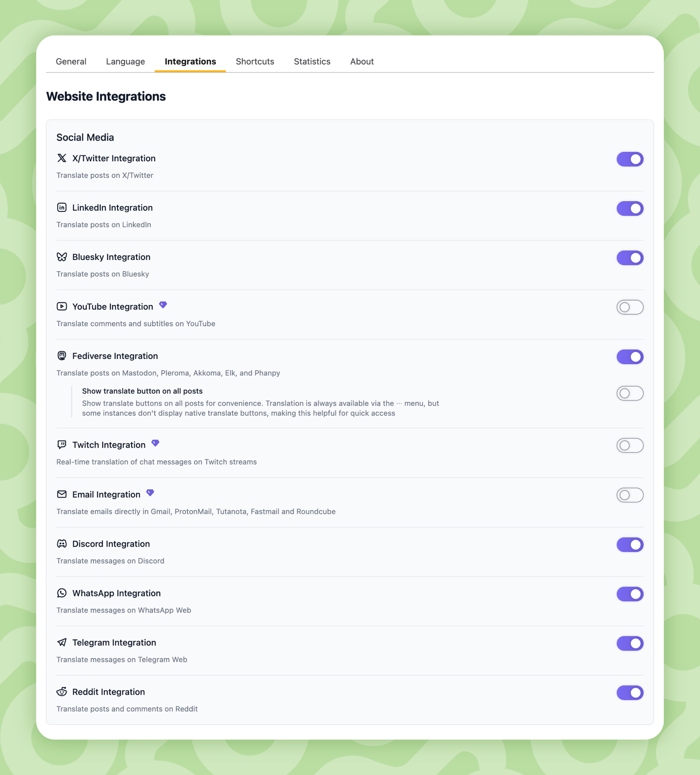Enable the Email Integration toggle
This screenshot has width=700, height=775.
(x=630, y=495)
